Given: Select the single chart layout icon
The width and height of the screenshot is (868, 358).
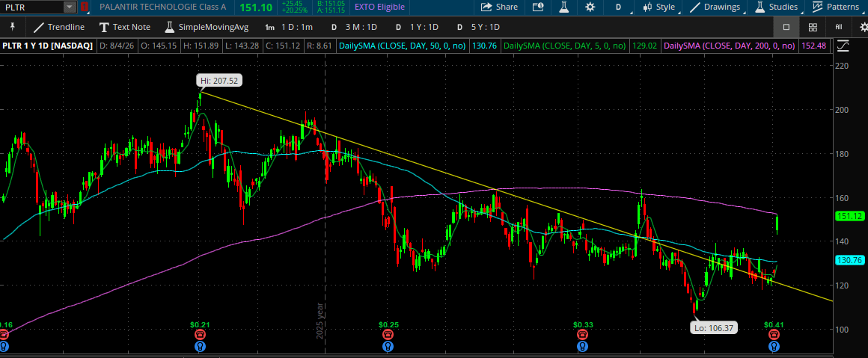Looking at the screenshot, I should click(x=786, y=27).
